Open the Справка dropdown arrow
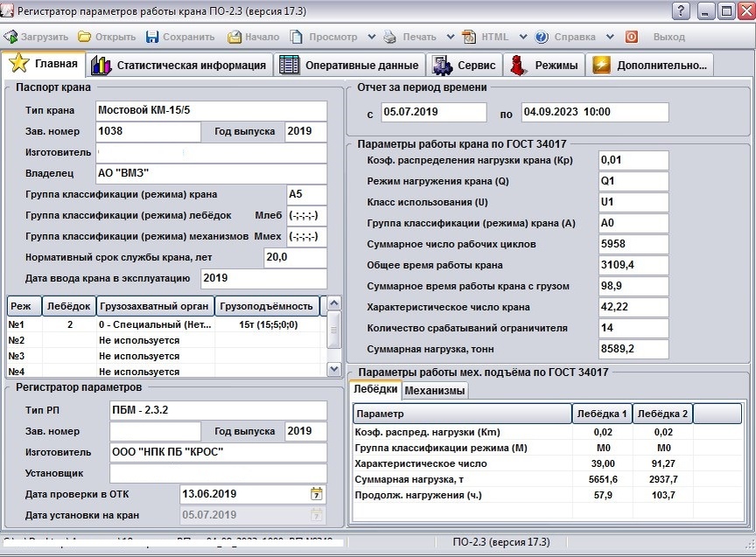 click(x=610, y=37)
